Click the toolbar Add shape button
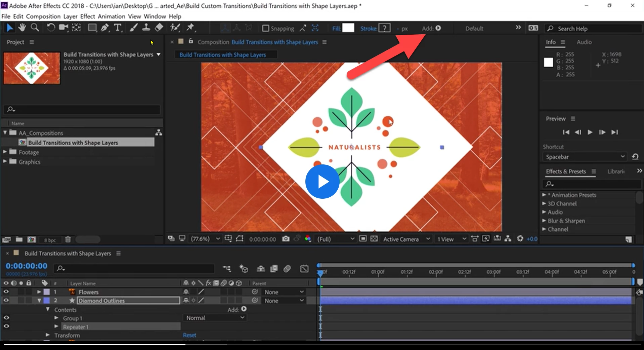Screen dimensions: 644x350 tap(438, 28)
